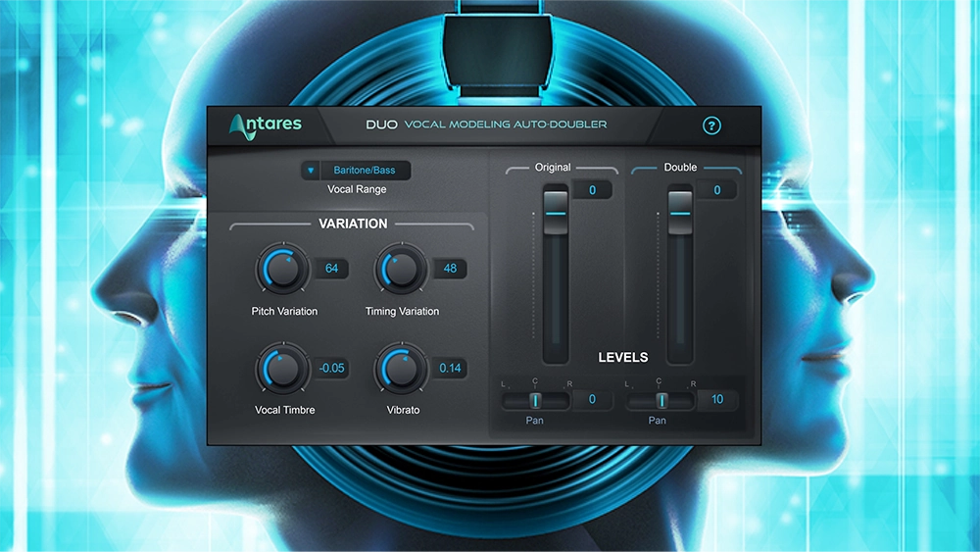Click the Vocal Range label

[x=357, y=189]
